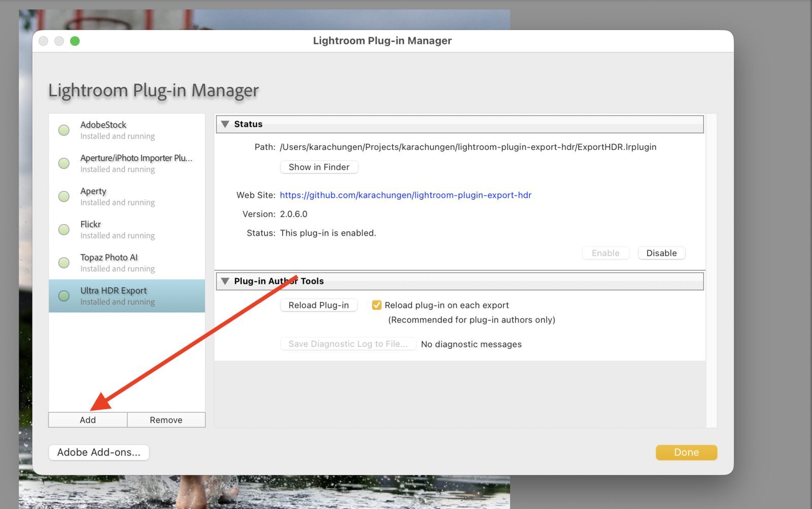Screen dimensions: 812x509
Task: Select the Aperty plug-in
Action: point(127,196)
